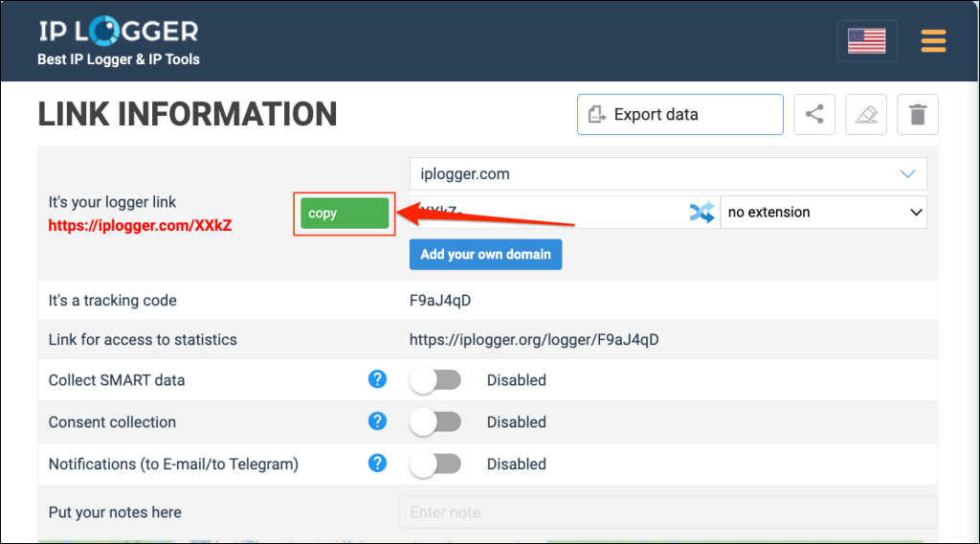Click the trash delete icon
The height and width of the screenshot is (544, 980).
tap(918, 115)
